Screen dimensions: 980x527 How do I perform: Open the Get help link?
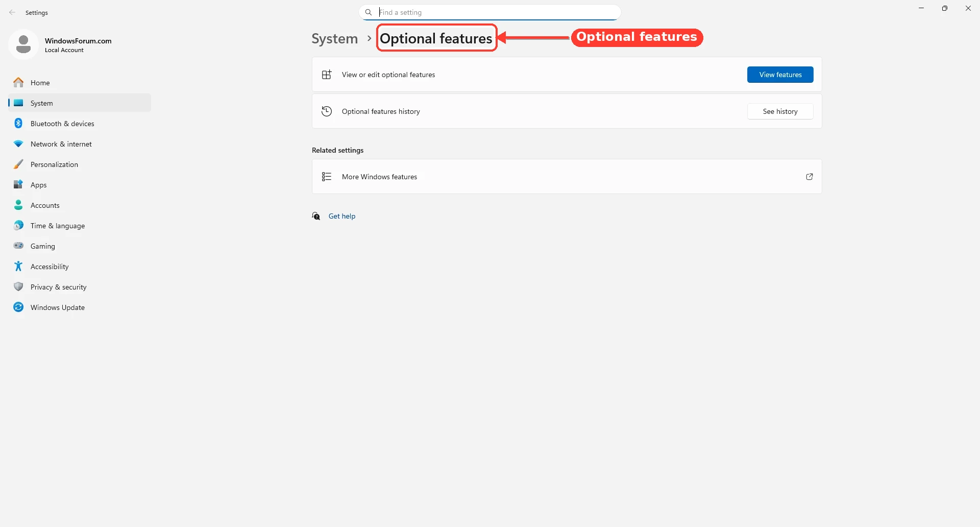click(342, 216)
